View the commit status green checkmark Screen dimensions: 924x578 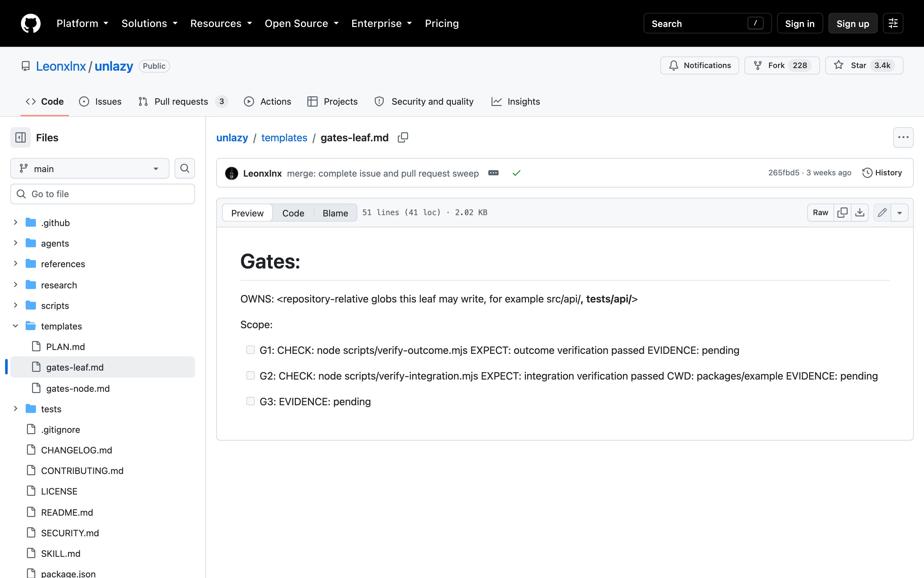coord(516,173)
